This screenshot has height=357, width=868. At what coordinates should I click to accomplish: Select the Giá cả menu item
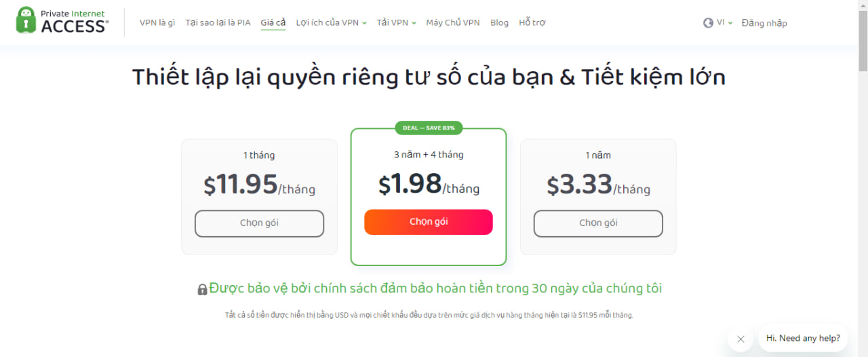point(273,22)
